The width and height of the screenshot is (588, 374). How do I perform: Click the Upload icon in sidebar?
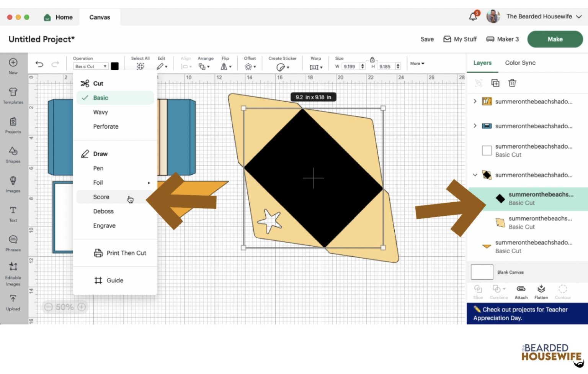pyautogui.click(x=13, y=302)
